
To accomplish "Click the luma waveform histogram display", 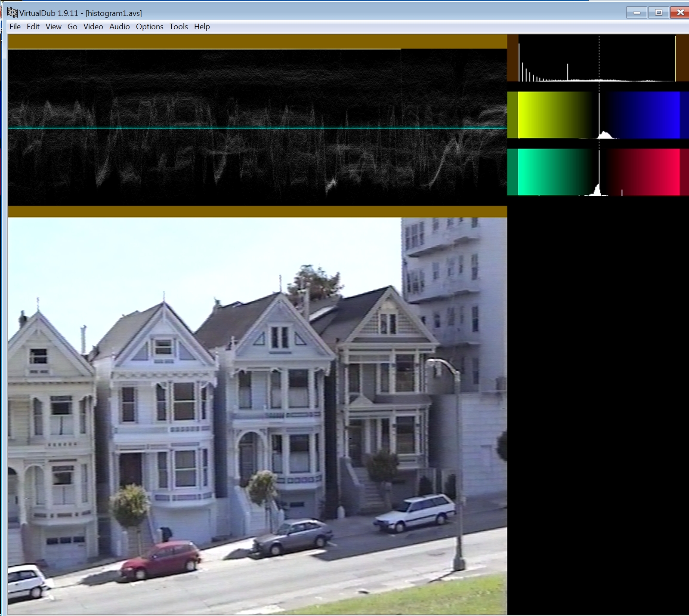I will pyautogui.click(x=257, y=126).
